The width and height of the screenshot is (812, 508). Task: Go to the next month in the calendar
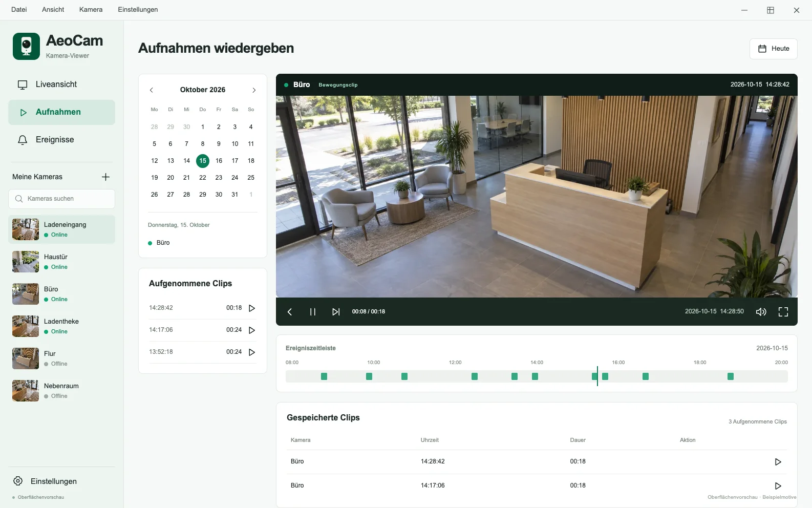pyautogui.click(x=254, y=90)
